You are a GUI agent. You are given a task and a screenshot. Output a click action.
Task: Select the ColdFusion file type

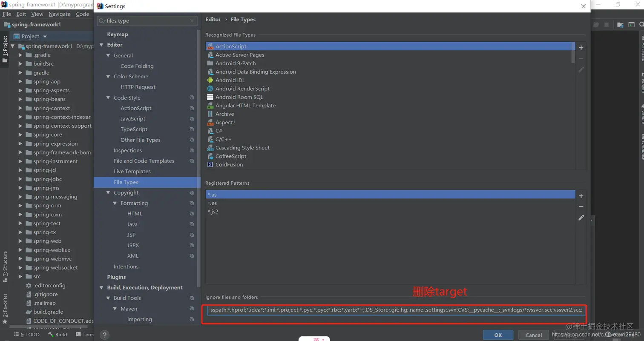click(229, 165)
